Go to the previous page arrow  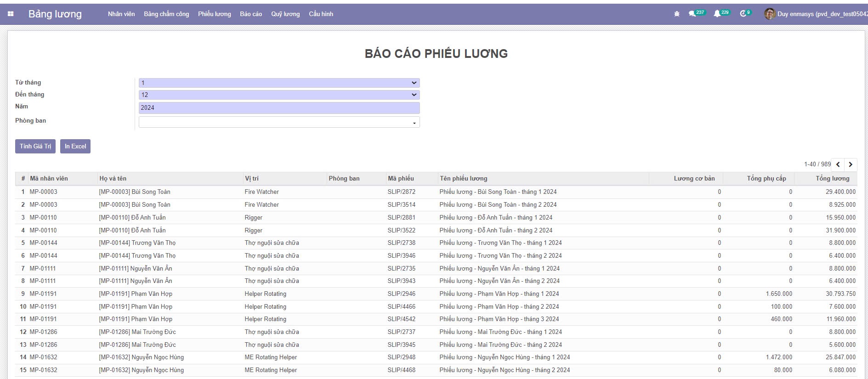pos(838,164)
